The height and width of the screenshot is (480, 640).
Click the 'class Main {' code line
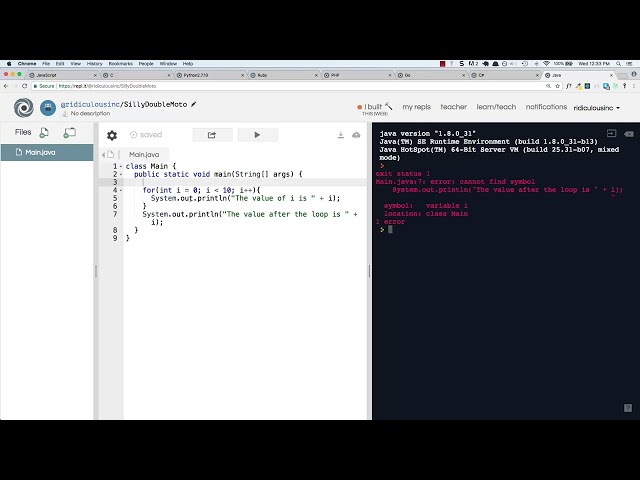[151, 166]
